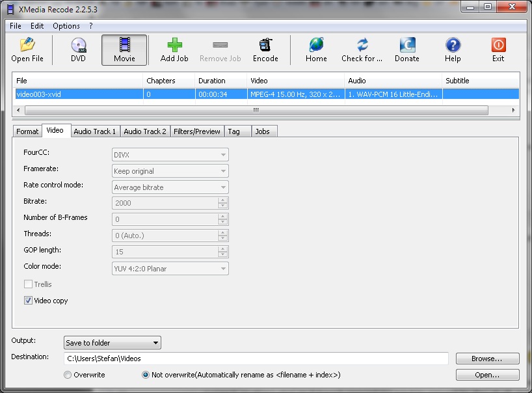532x393 pixels.
Task: Click the Subtitle column header
Action: click(x=481, y=81)
